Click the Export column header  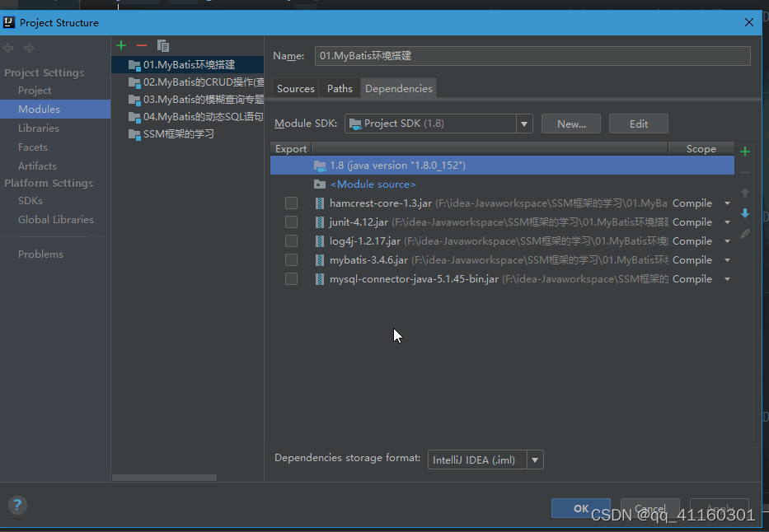click(291, 148)
